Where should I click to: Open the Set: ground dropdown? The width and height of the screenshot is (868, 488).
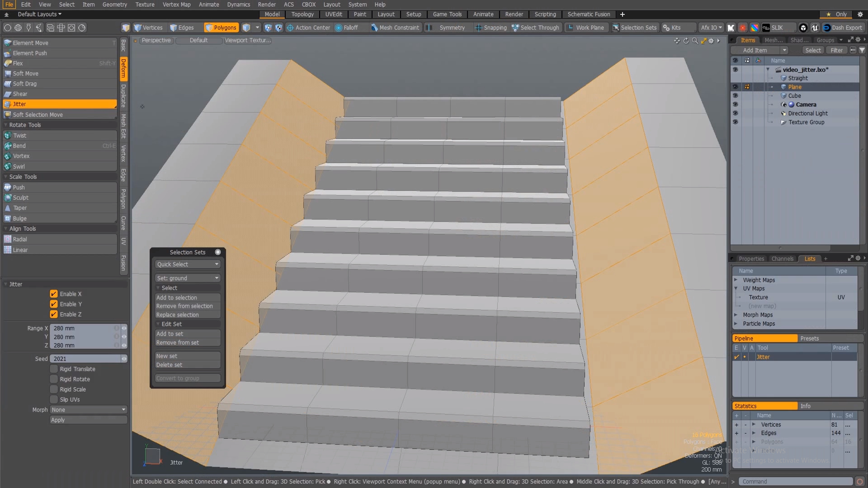coord(188,278)
